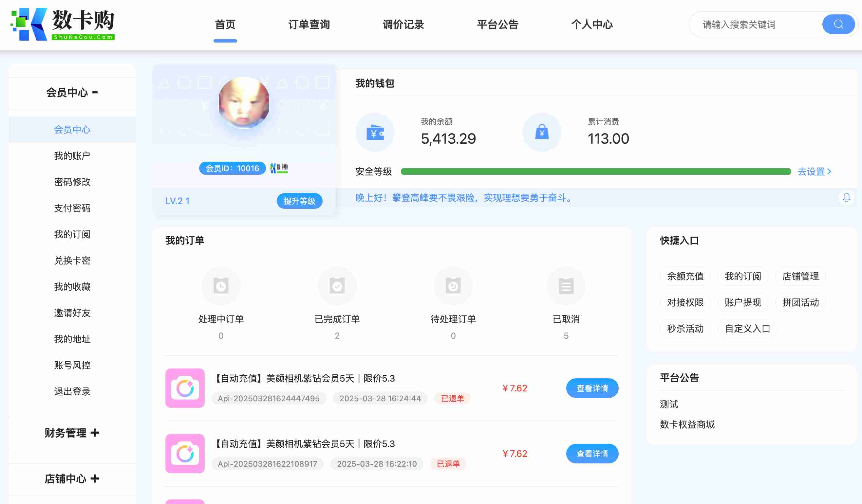This screenshot has height=504, width=862.
Task: Go to 订单查询 in top navigation
Action: (x=309, y=24)
